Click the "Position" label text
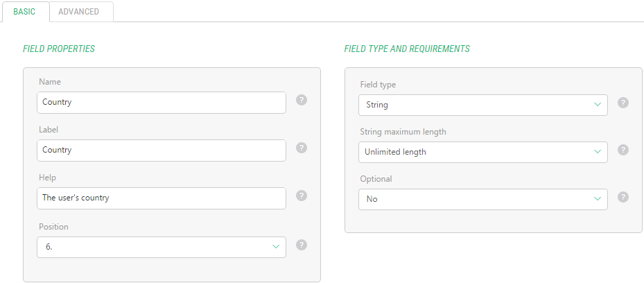 53,227
